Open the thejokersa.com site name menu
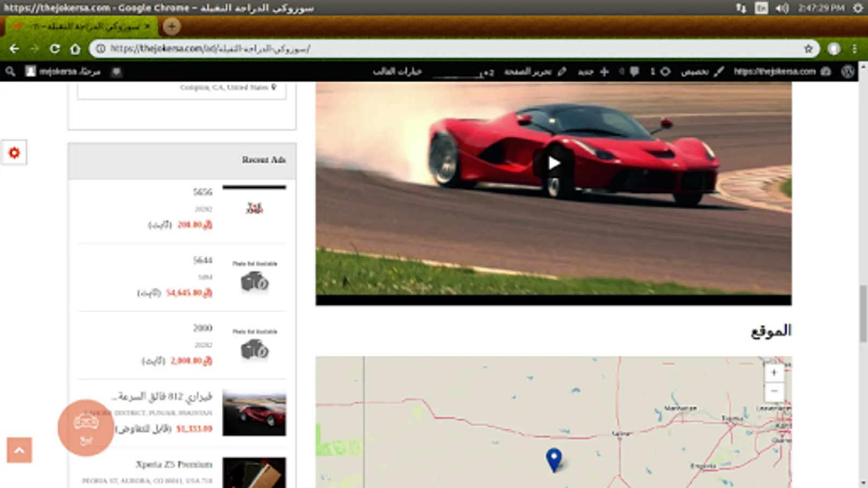The image size is (868, 488). point(782,72)
